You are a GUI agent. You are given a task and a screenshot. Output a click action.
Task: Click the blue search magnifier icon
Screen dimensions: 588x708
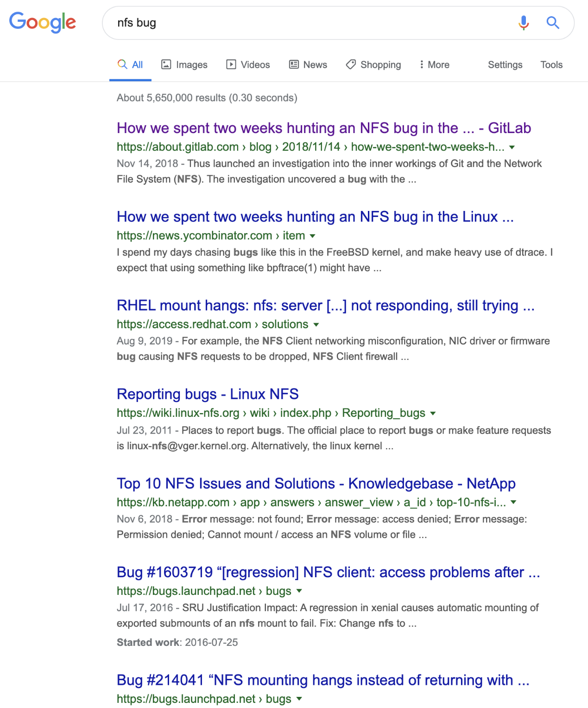(553, 22)
